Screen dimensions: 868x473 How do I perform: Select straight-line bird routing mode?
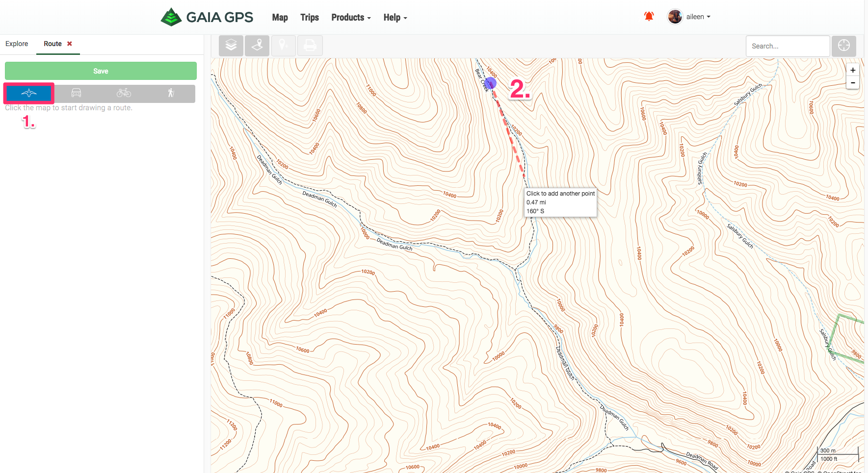[29, 93]
